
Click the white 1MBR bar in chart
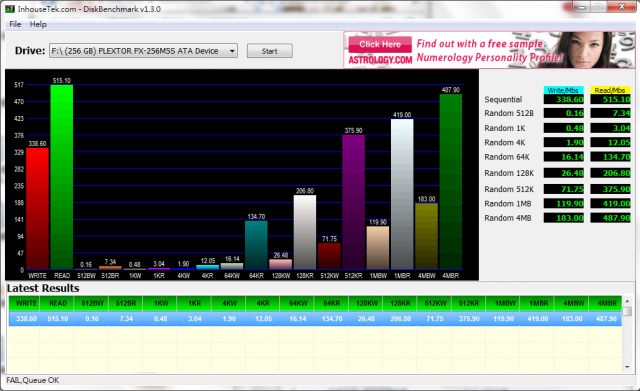click(x=402, y=194)
